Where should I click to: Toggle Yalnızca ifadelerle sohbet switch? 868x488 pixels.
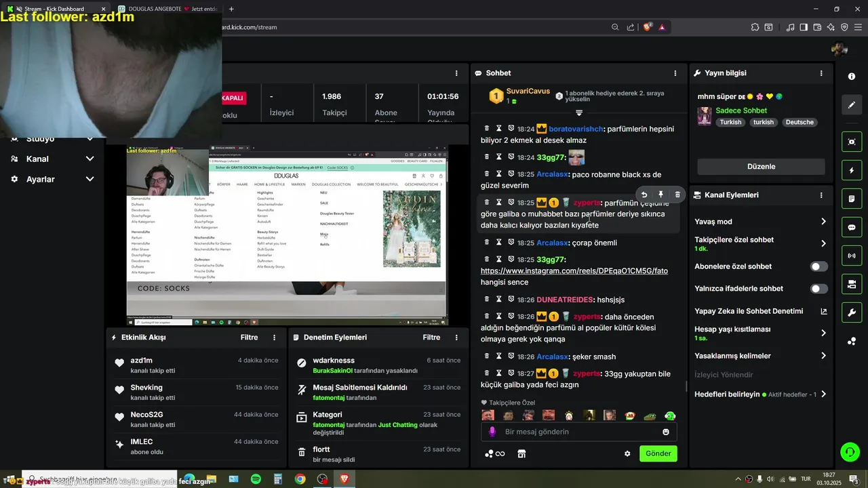(819, 289)
